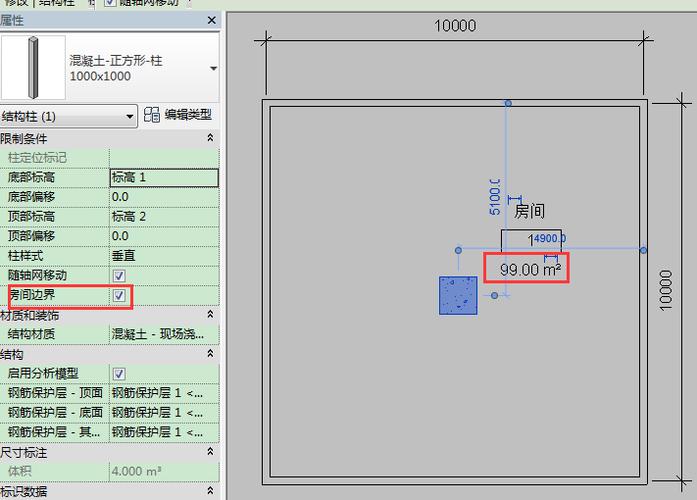Click the left blue grip on horizontal dimension line
The width and height of the screenshot is (697, 500).
(458, 250)
